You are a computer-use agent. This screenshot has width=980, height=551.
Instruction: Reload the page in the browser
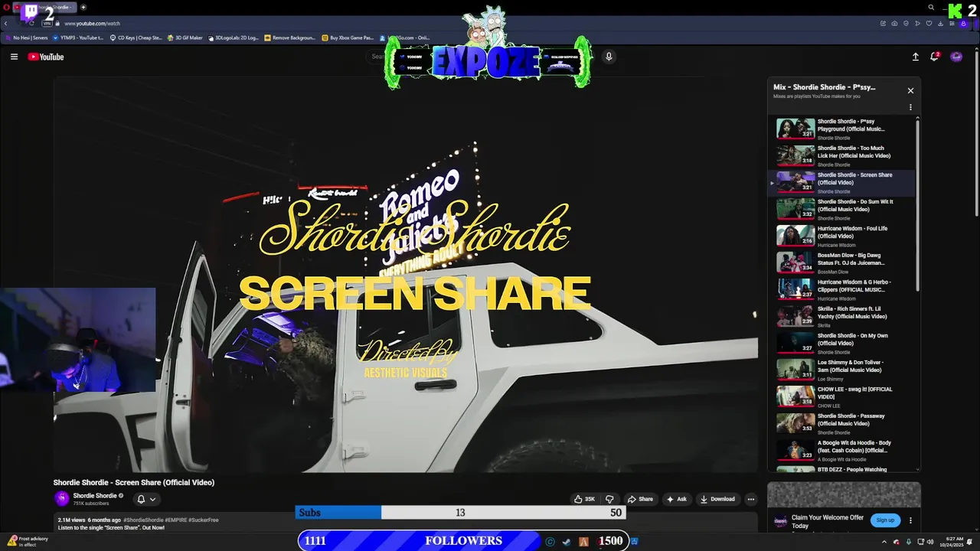(31, 24)
